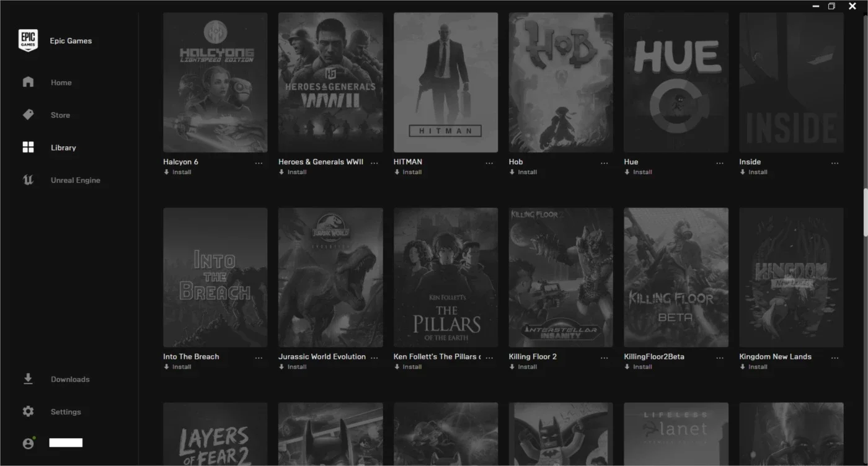This screenshot has width=868, height=466.
Task: Click install arrow icon under Kingdom New Lands
Action: coord(743,367)
